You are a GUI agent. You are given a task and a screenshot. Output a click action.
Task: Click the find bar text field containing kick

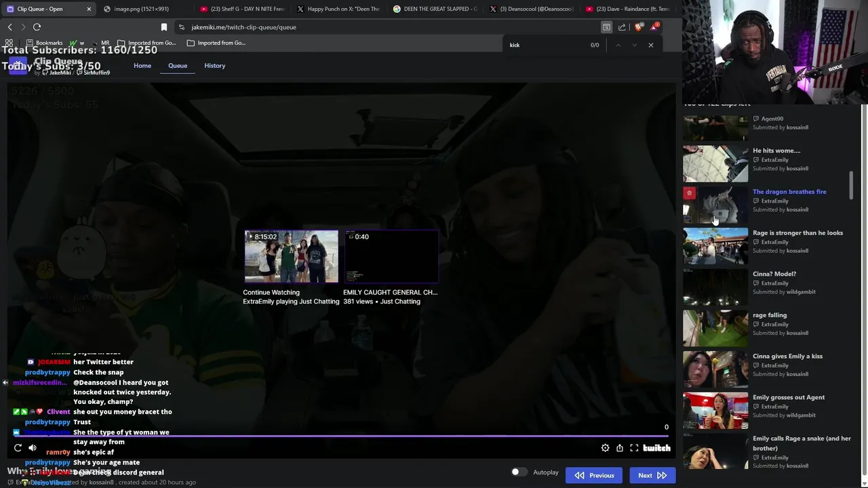pos(546,45)
